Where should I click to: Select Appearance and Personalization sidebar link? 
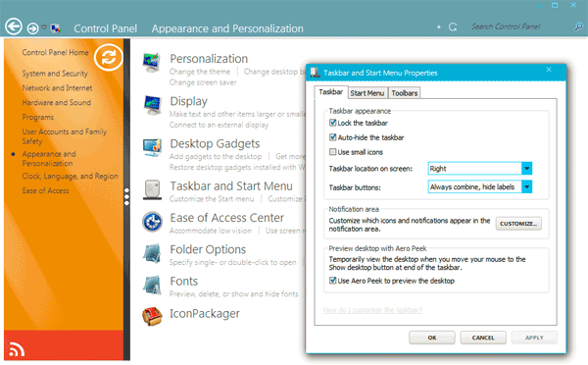click(x=49, y=159)
